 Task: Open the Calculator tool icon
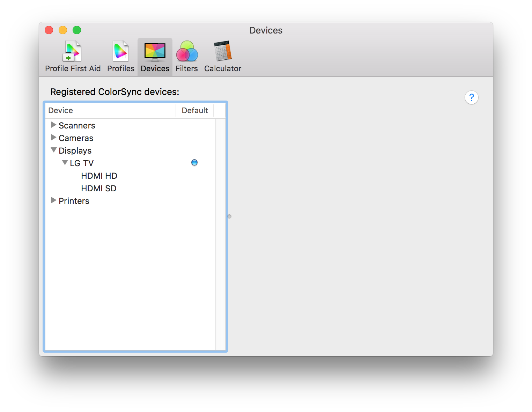tap(223, 56)
